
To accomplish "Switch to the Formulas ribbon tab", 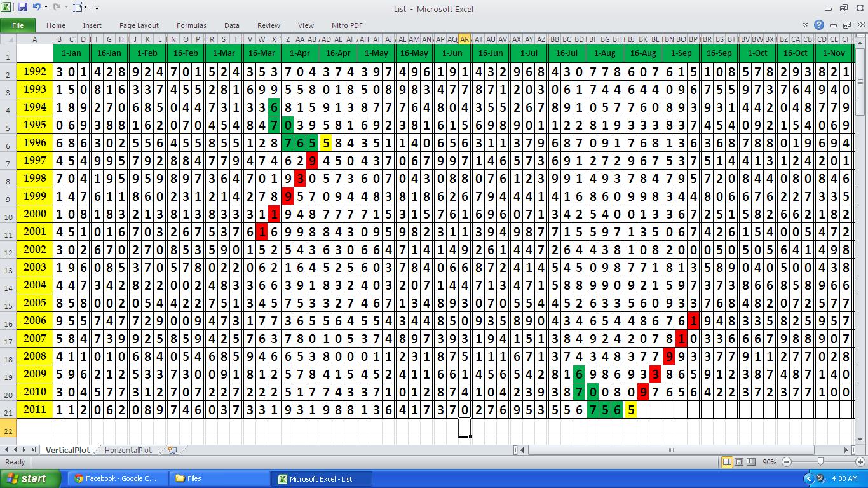I will (x=191, y=25).
